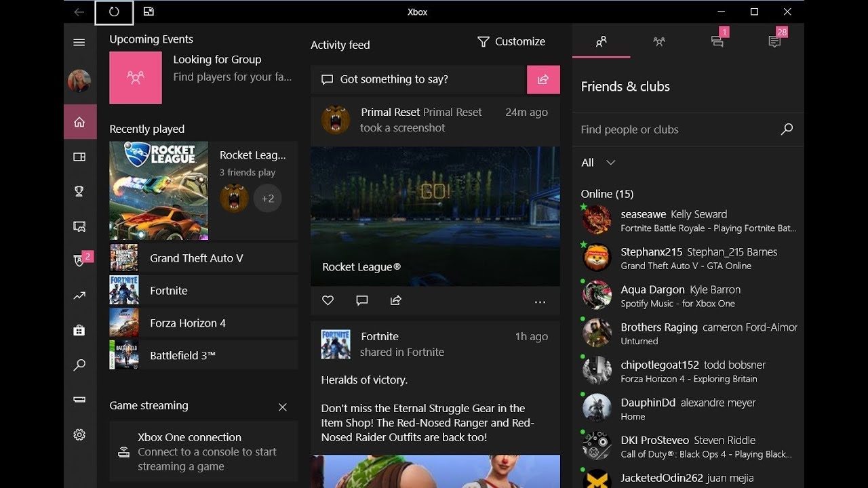Select DKI ProSteveo in friends list
The width and height of the screenshot is (868, 488).
click(688, 447)
